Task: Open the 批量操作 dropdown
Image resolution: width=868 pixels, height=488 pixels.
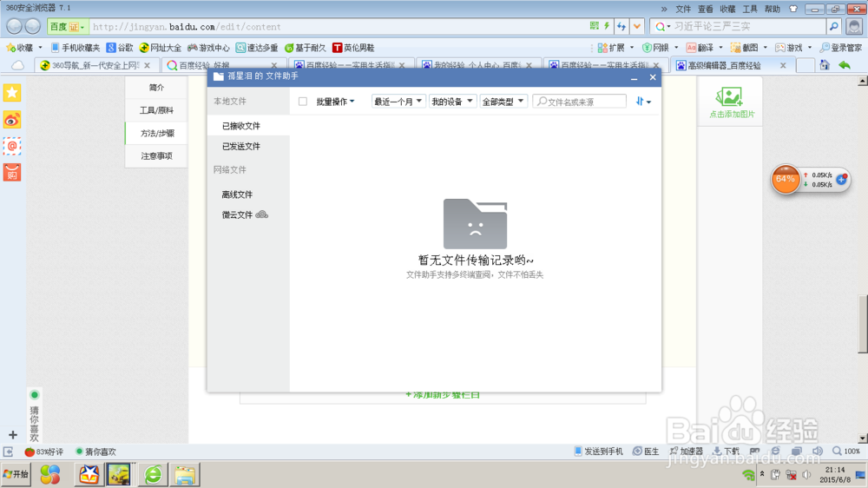Action: [x=335, y=102]
